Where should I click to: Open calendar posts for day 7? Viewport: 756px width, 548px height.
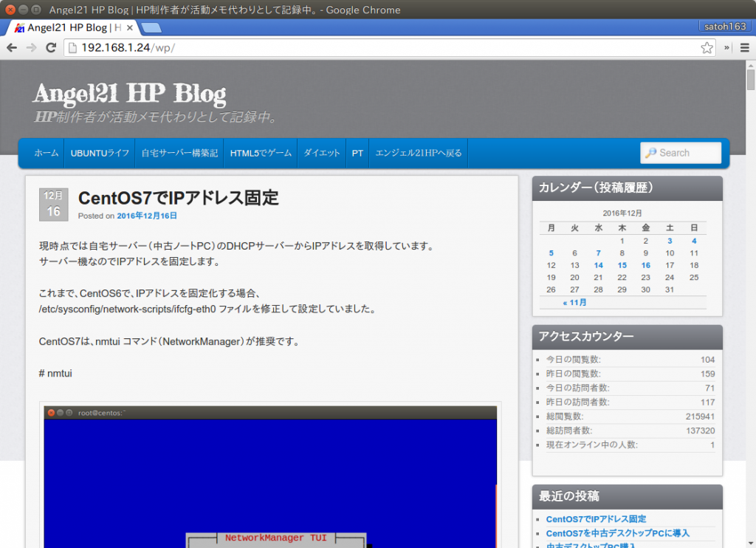tap(598, 253)
